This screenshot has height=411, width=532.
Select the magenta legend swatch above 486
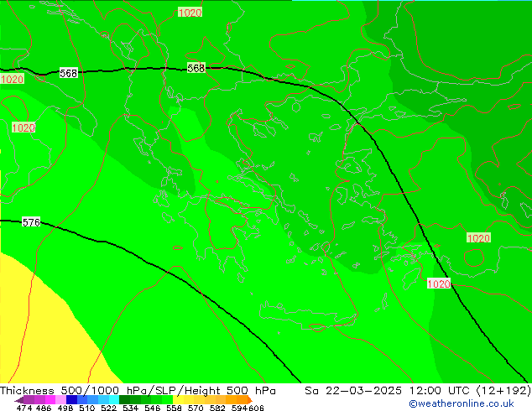[x=50, y=399]
